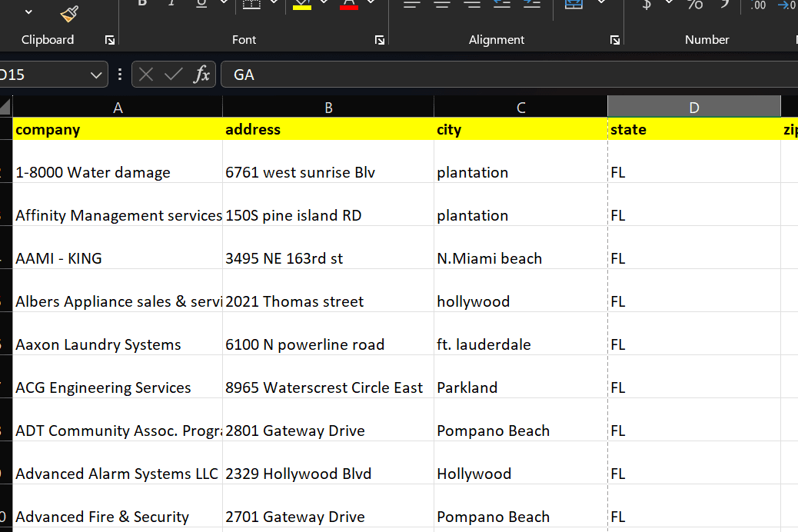Select column A header
This screenshot has height=532, width=798.
118,108
